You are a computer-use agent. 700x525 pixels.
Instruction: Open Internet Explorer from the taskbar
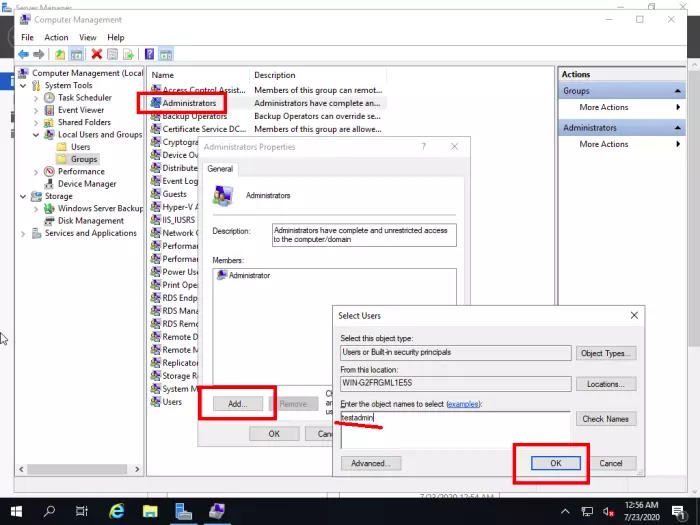(117, 511)
